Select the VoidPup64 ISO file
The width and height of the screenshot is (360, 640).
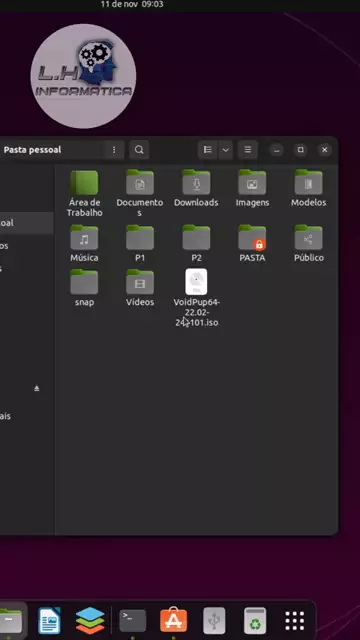196,298
